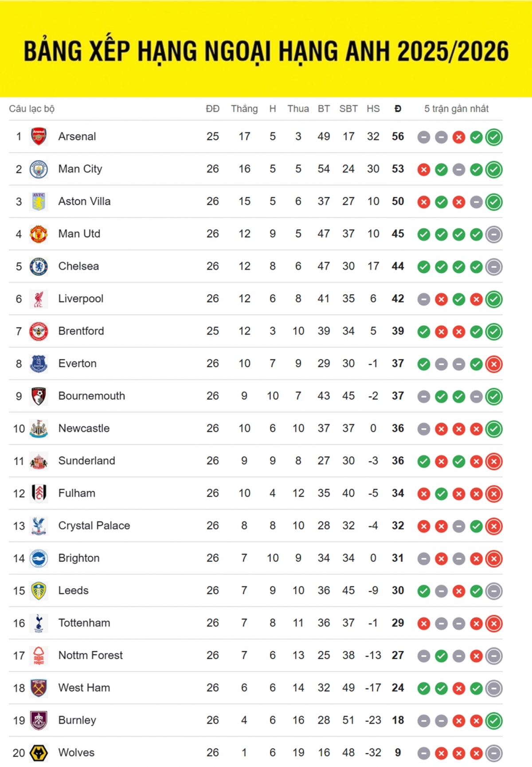Viewport: 532px width, 767px height.
Task: Click the HS goal difference header
Action: click(x=373, y=109)
